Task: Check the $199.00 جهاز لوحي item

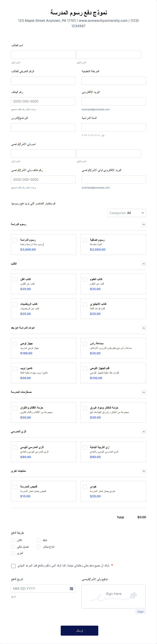Action: click(15, 344)
